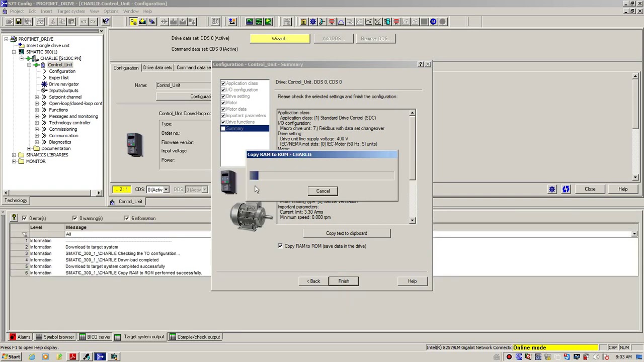Close the project navigator pane
The image size is (644, 362).
101,31
